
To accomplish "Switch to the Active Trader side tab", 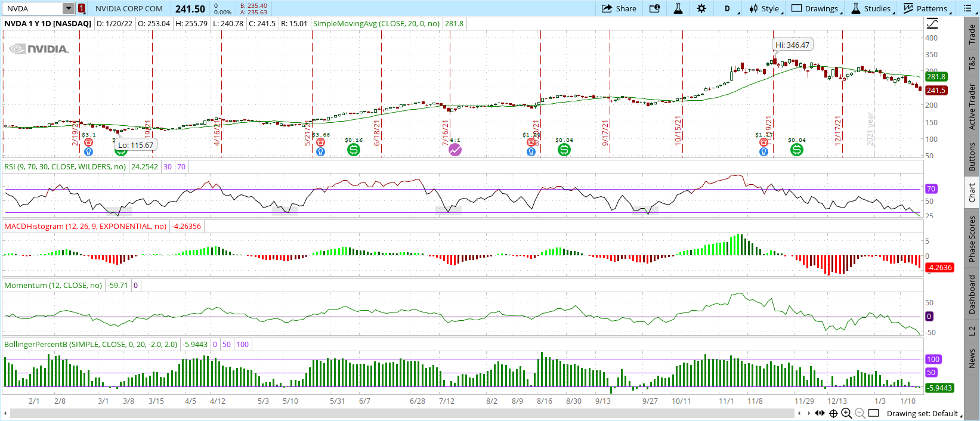I will point(972,107).
